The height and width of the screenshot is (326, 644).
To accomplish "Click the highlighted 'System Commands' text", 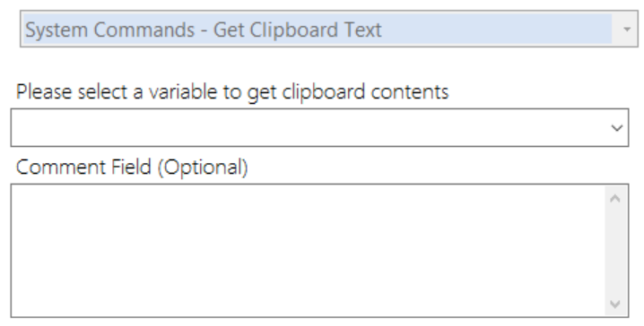I will click(109, 30).
